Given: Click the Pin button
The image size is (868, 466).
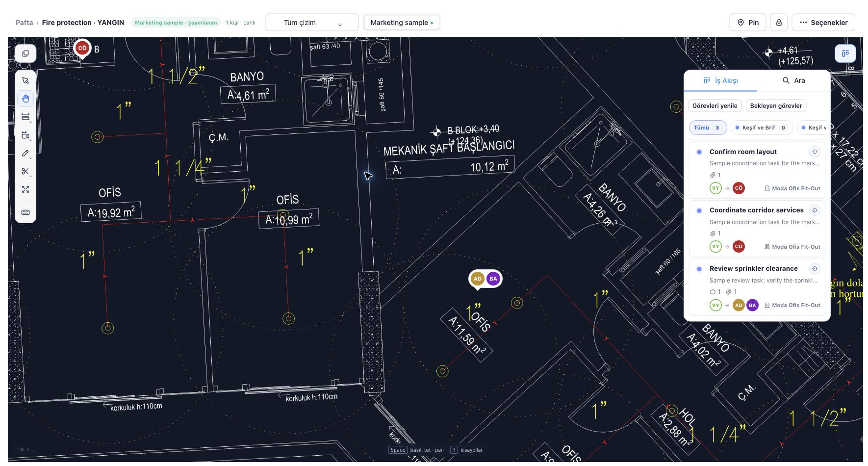Looking at the screenshot, I should pyautogui.click(x=748, y=23).
